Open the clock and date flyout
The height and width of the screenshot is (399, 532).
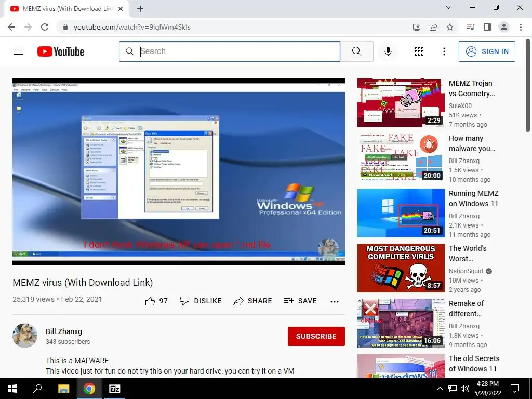point(488,389)
